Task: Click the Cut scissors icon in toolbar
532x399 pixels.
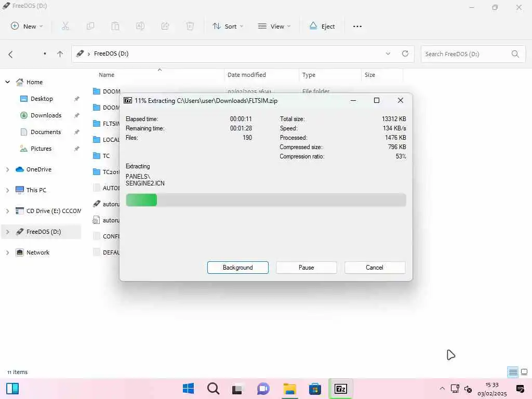Action: pyautogui.click(x=65, y=26)
